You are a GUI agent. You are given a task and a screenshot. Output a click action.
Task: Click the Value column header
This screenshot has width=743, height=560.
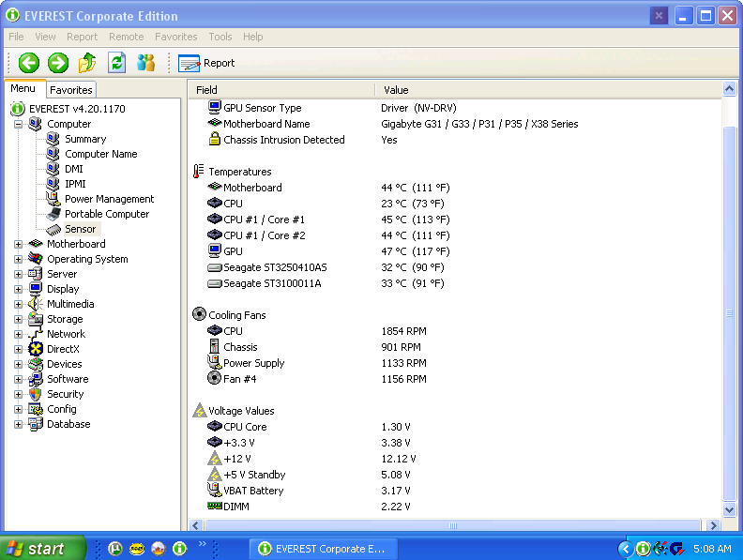(x=548, y=90)
